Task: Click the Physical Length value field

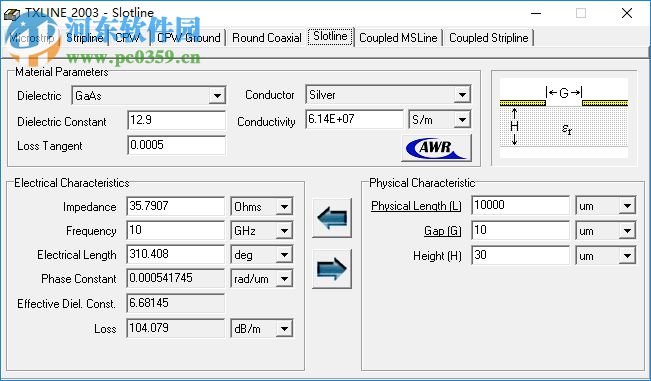Action: coord(520,205)
